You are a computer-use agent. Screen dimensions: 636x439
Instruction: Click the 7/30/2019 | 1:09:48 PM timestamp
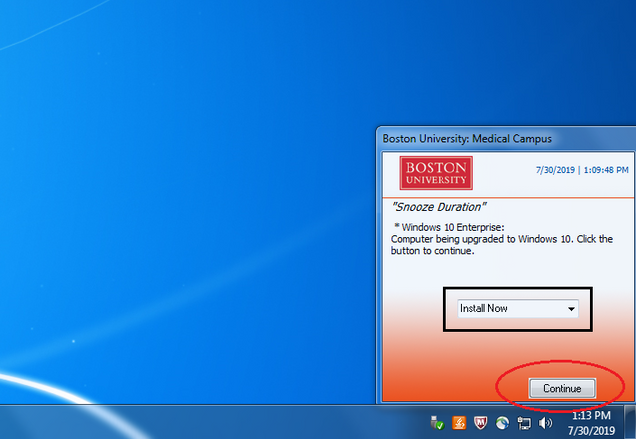582,170
